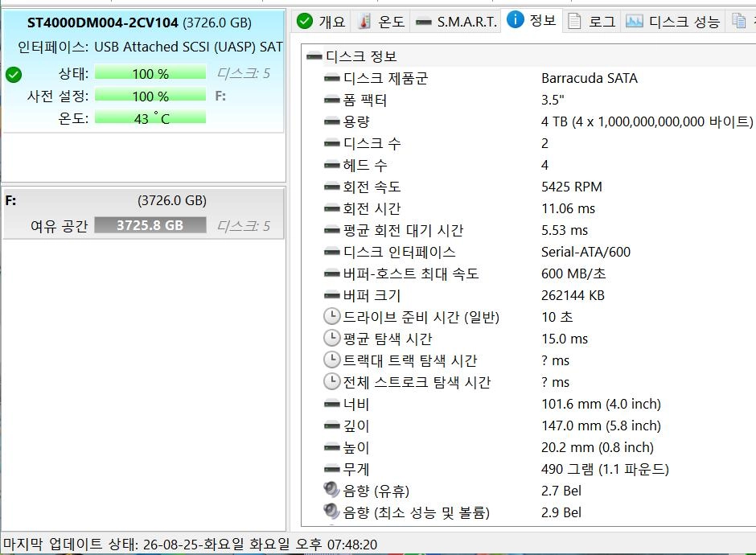Click the 인터페이스 USB Attached SCSI text

point(150,47)
